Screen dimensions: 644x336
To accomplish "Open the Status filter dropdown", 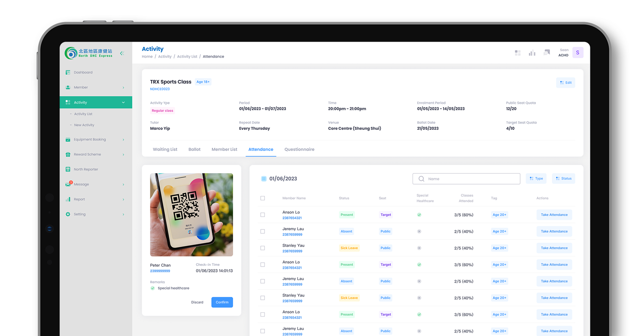I will coord(563,178).
